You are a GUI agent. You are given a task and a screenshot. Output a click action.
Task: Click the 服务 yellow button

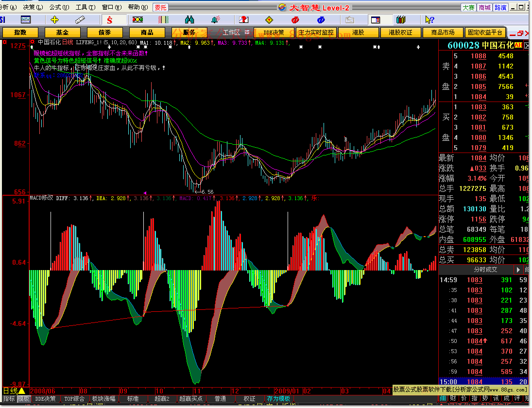(x=189, y=33)
